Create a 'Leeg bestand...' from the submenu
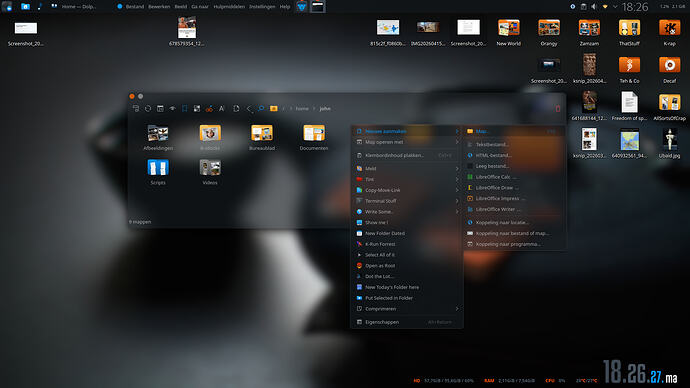The image size is (690, 388). coord(514,166)
